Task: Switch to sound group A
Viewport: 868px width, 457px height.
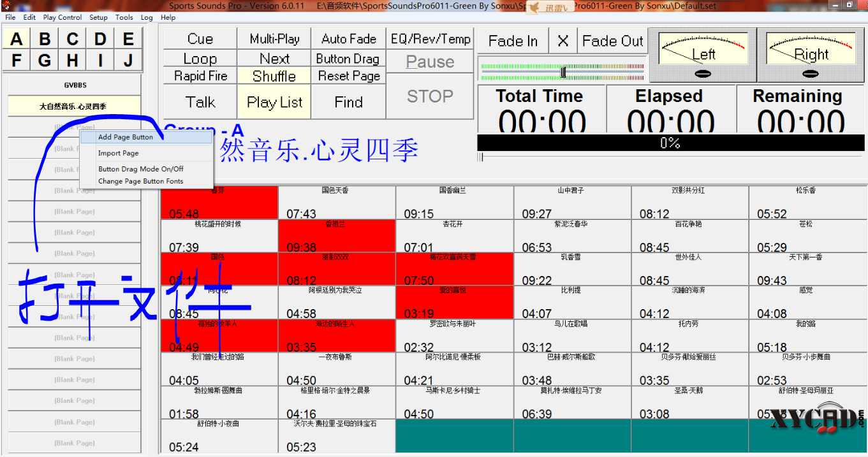Action: click(17, 40)
